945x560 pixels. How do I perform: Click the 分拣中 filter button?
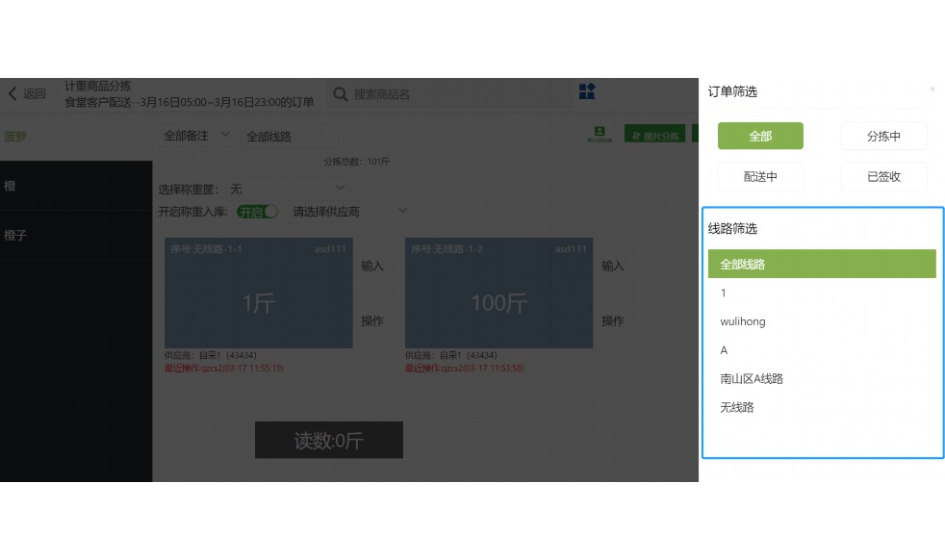pyautogui.click(x=883, y=136)
